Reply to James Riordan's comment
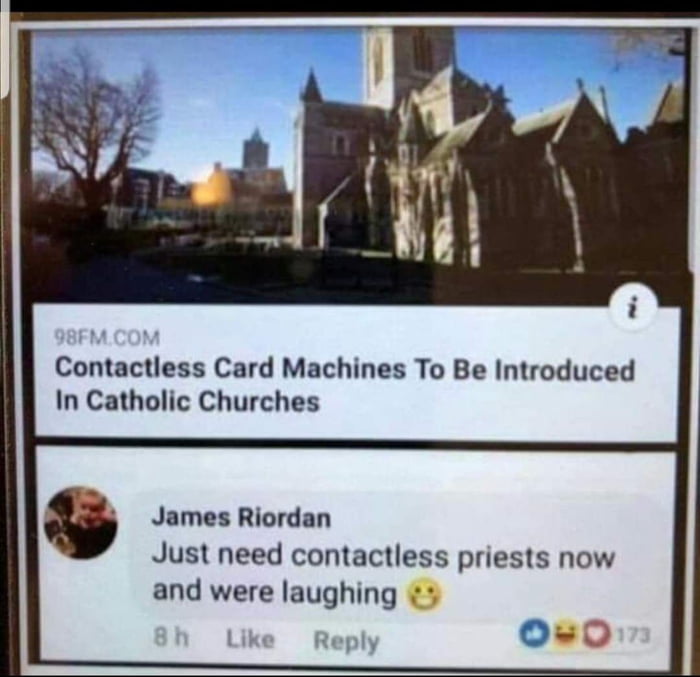 click(346, 640)
